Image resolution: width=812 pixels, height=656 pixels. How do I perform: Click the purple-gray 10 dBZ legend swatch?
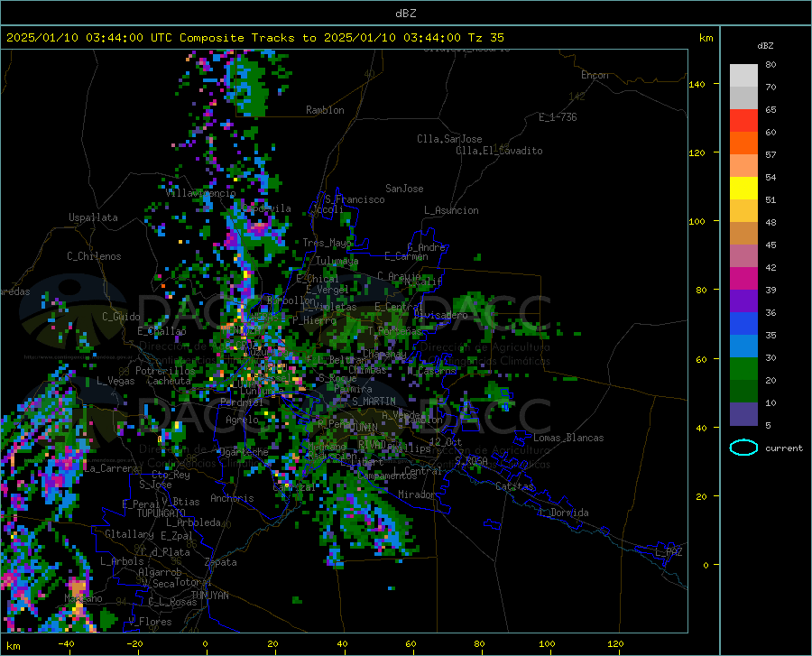(x=743, y=413)
